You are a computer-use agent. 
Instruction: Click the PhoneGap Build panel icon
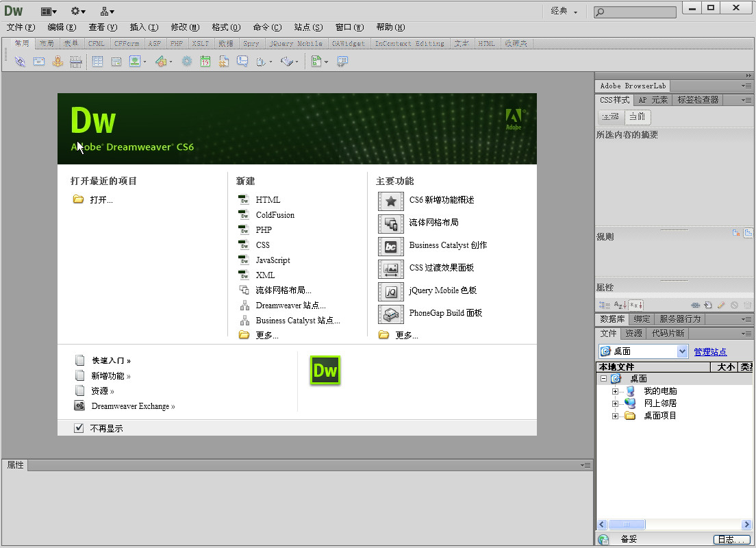[x=391, y=314]
